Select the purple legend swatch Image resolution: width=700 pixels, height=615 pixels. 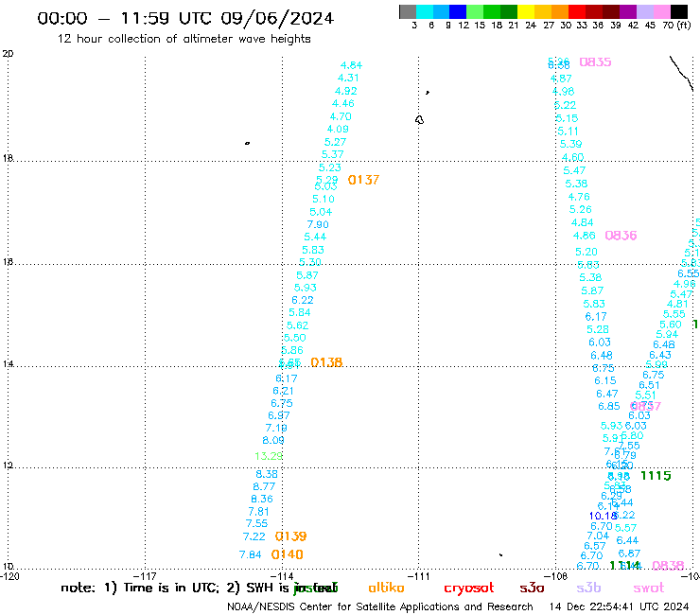pos(628,11)
